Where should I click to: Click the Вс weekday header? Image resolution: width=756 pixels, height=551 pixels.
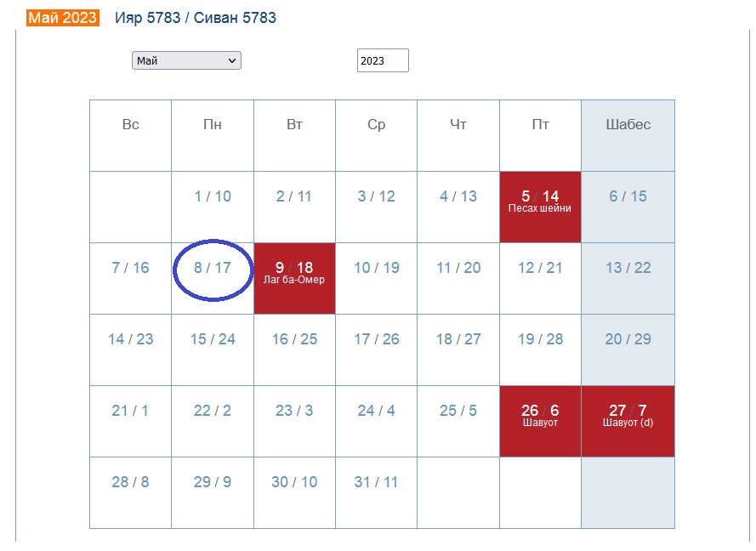(130, 125)
